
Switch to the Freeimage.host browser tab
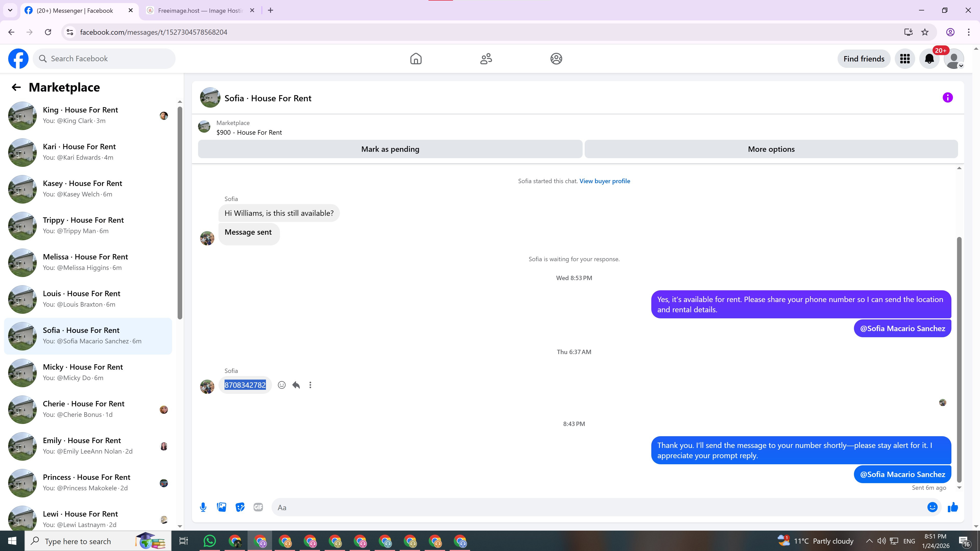tap(200, 11)
